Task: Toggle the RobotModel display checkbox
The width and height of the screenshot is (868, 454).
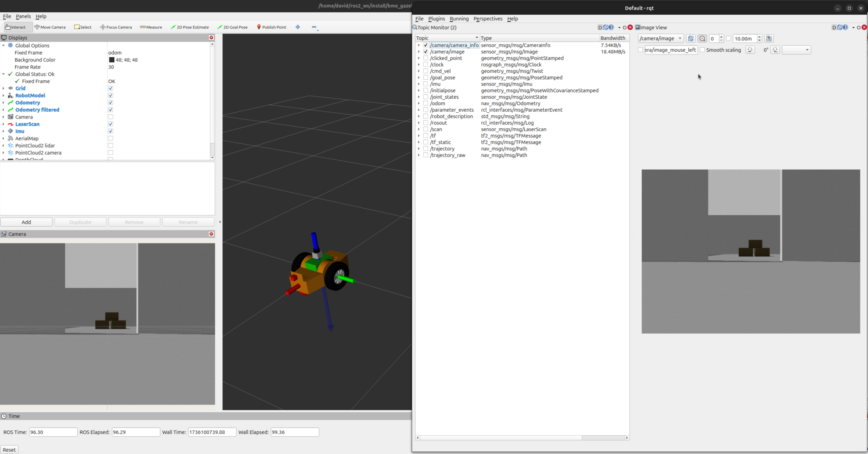Action: (x=111, y=96)
